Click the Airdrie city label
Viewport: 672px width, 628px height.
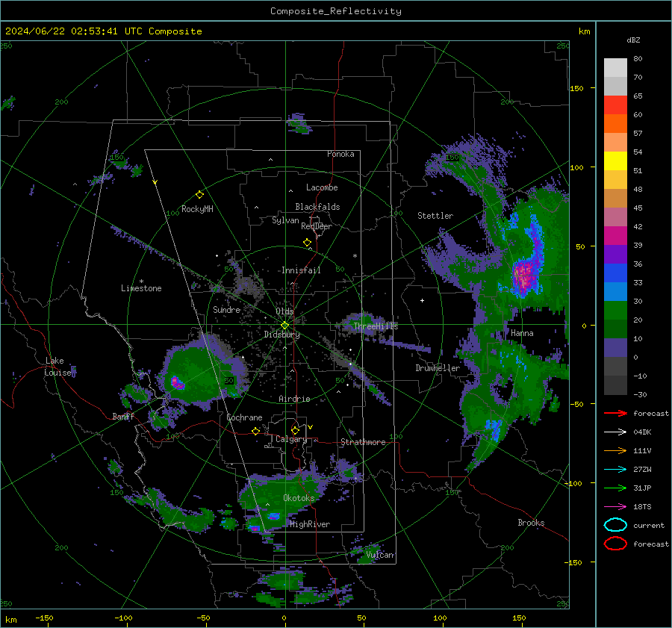(294, 399)
